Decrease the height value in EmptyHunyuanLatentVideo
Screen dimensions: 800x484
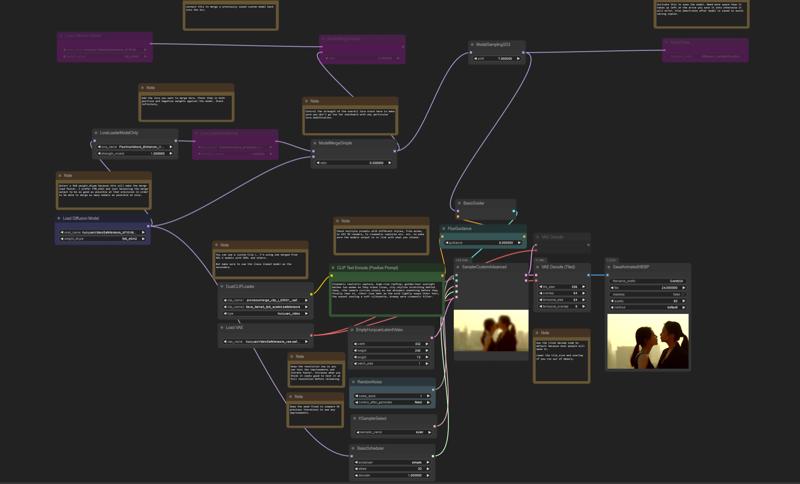click(357, 350)
